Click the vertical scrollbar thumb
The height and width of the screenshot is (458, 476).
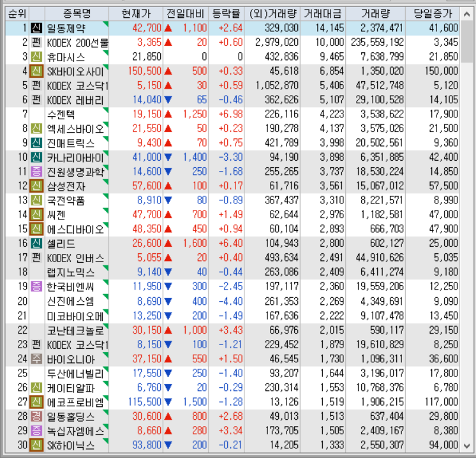(x=466, y=41)
